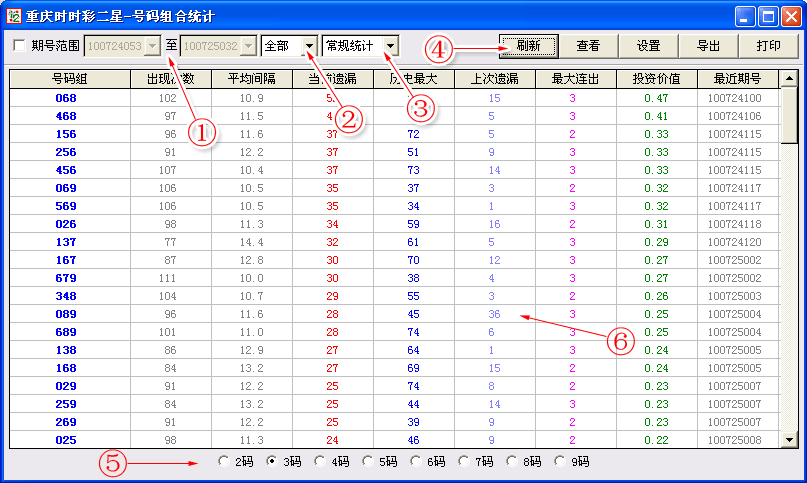Select number group 256
The width and height of the screenshot is (807, 483).
[x=66, y=152]
